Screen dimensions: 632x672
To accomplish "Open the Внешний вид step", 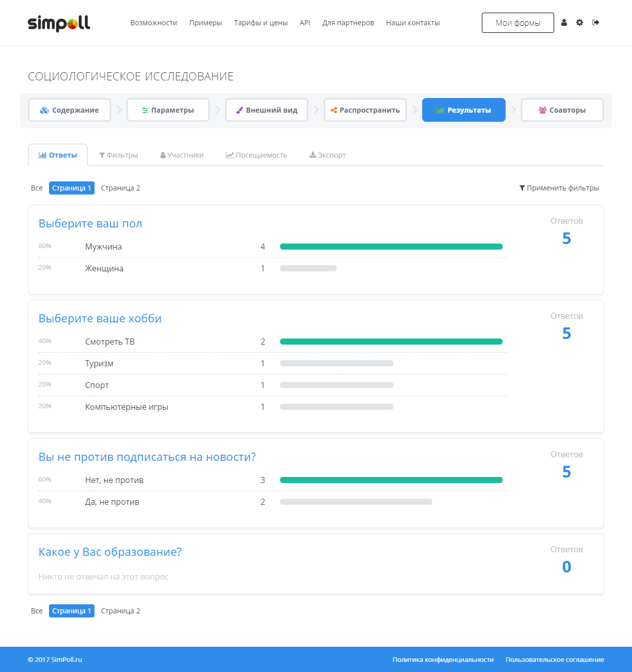I will click(x=266, y=110).
